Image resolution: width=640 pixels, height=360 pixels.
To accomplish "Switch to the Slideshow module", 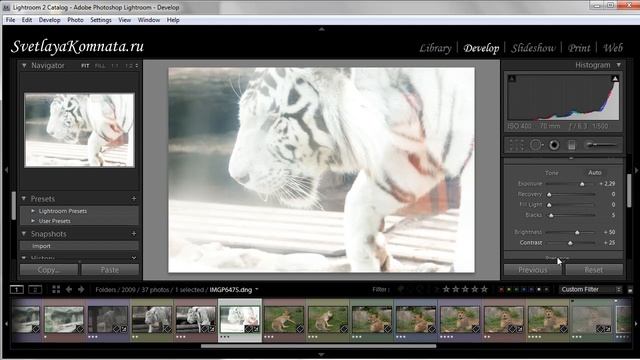I will coord(533,48).
